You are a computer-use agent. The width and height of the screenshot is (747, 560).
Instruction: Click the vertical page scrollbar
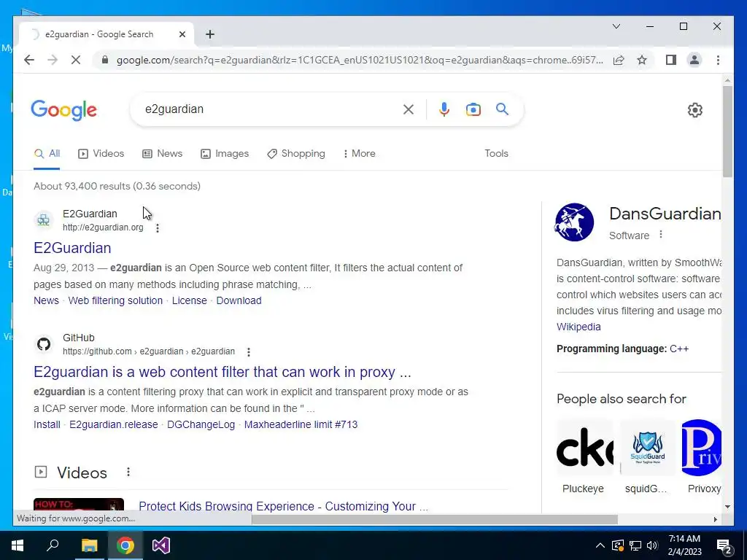point(727,131)
